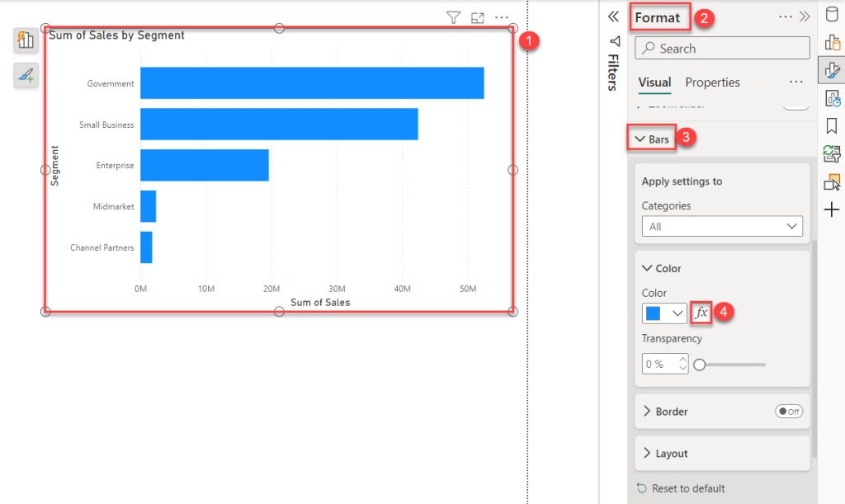Select the Format visual paintbrush icon
Viewport: 845px width, 504px height.
pyautogui.click(x=833, y=71)
